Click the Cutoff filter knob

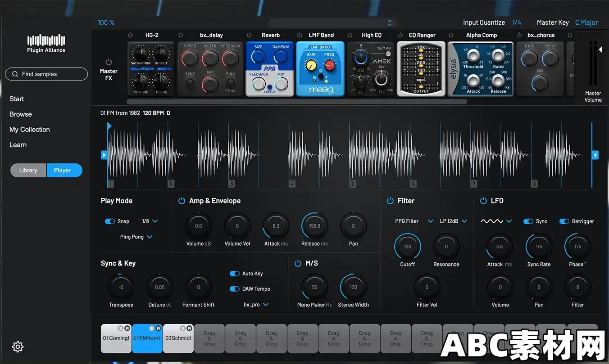click(407, 247)
